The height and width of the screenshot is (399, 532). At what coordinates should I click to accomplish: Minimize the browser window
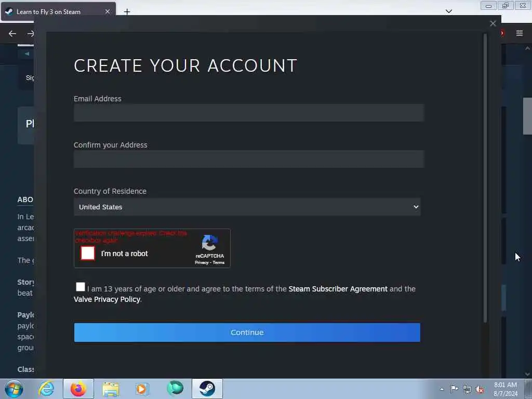pos(488,6)
